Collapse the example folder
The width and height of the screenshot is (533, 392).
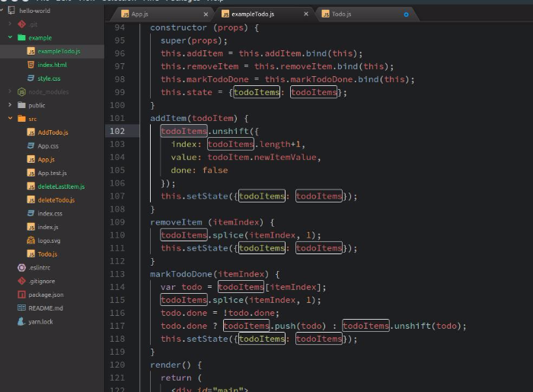point(10,37)
